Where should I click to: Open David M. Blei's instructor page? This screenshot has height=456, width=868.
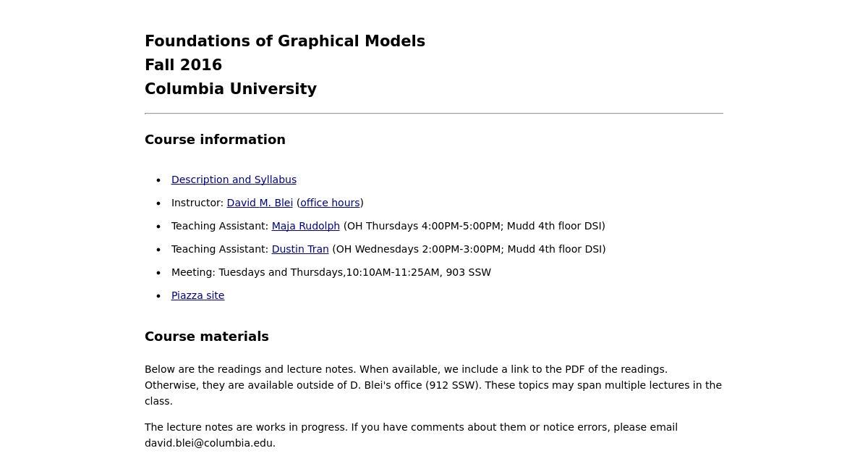(260, 203)
